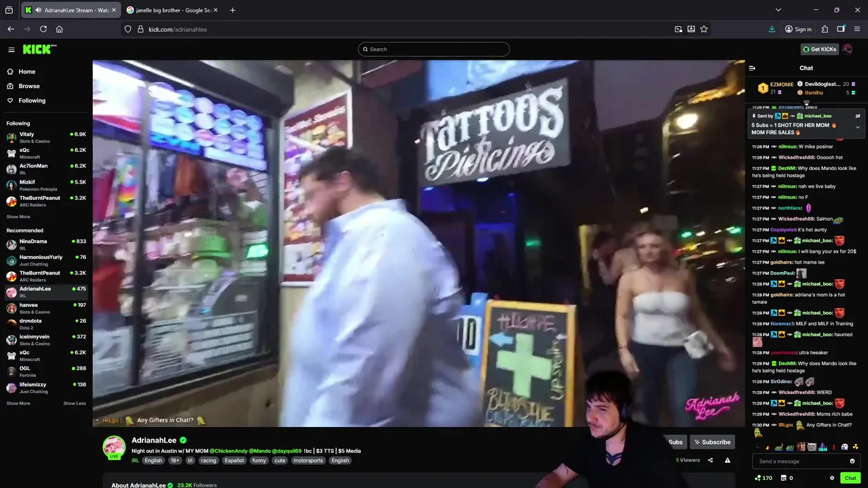Report the stream warning icon
The height and width of the screenshot is (488, 868).
(728, 460)
